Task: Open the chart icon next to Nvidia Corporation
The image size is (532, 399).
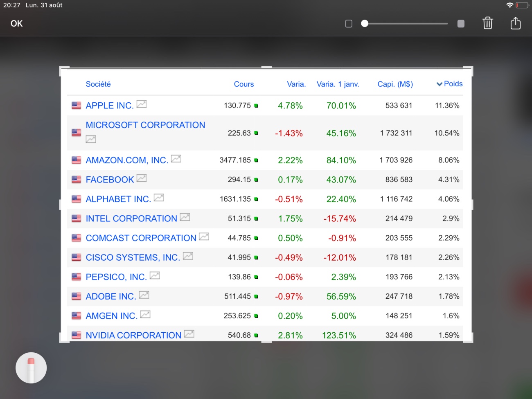Action: [189, 334]
